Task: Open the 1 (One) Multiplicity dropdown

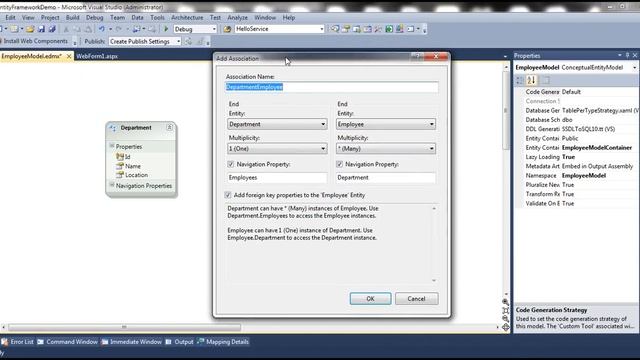Action: (277, 149)
